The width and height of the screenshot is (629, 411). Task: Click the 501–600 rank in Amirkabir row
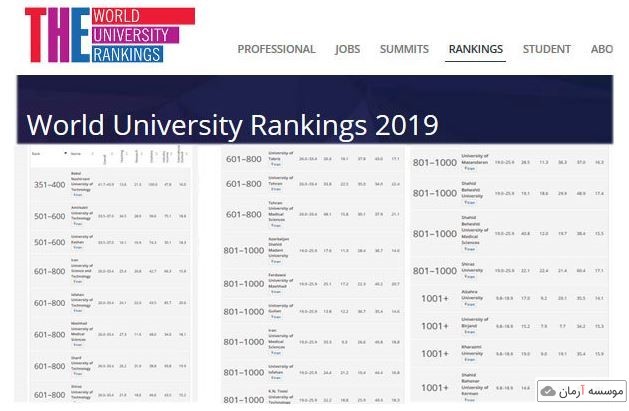(50, 216)
